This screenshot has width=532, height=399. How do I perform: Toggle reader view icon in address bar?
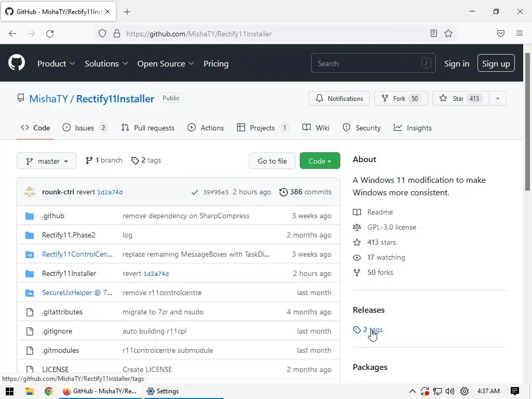pyautogui.click(x=434, y=33)
